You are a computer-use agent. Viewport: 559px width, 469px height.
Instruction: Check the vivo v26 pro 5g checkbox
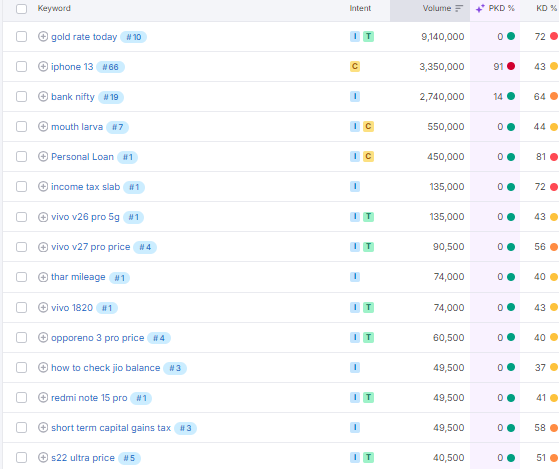[21, 217]
